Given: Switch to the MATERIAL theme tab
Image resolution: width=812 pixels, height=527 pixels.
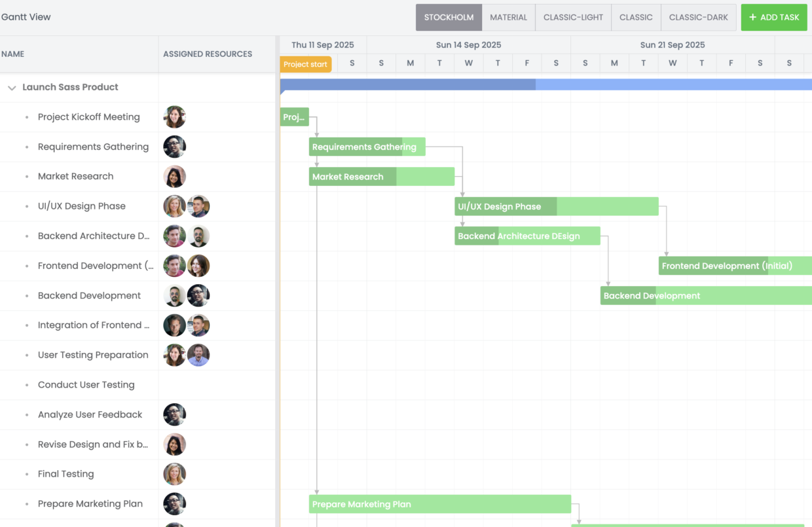Looking at the screenshot, I should [x=509, y=17].
